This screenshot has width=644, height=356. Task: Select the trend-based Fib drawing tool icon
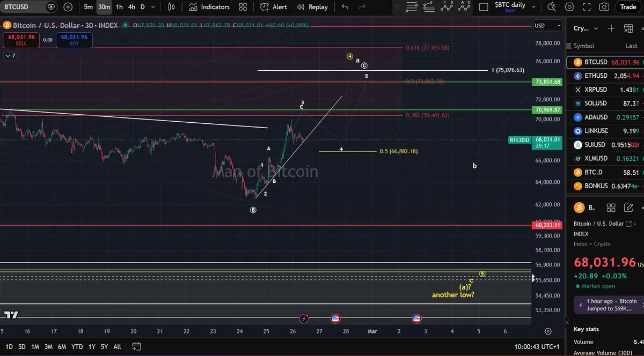coord(429,7)
